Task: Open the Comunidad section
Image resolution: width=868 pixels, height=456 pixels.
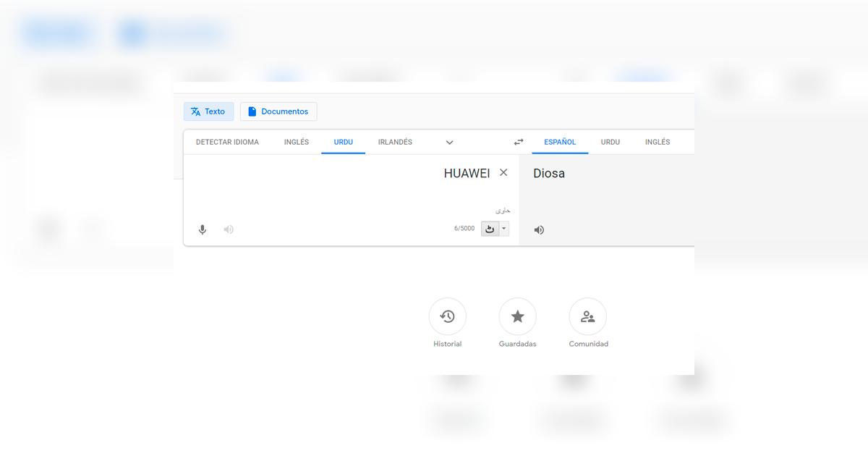Action: (588, 316)
